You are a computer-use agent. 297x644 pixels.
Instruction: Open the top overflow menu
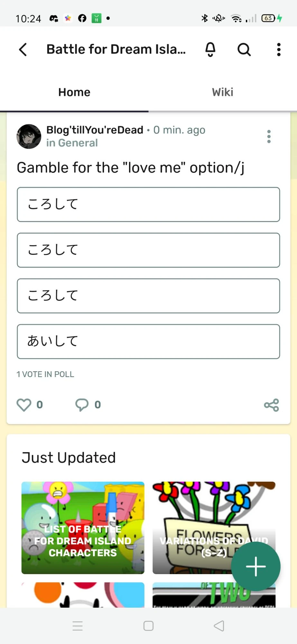point(279,50)
